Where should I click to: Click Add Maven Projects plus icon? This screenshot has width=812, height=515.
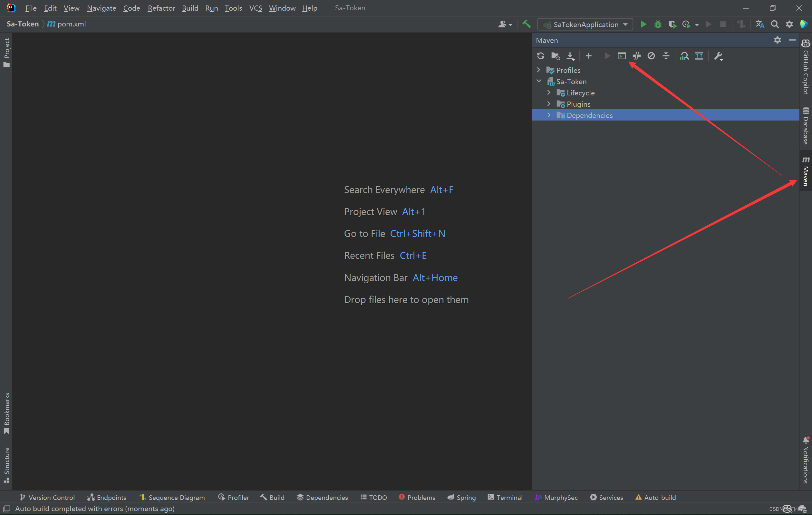(x=588, y=56)
